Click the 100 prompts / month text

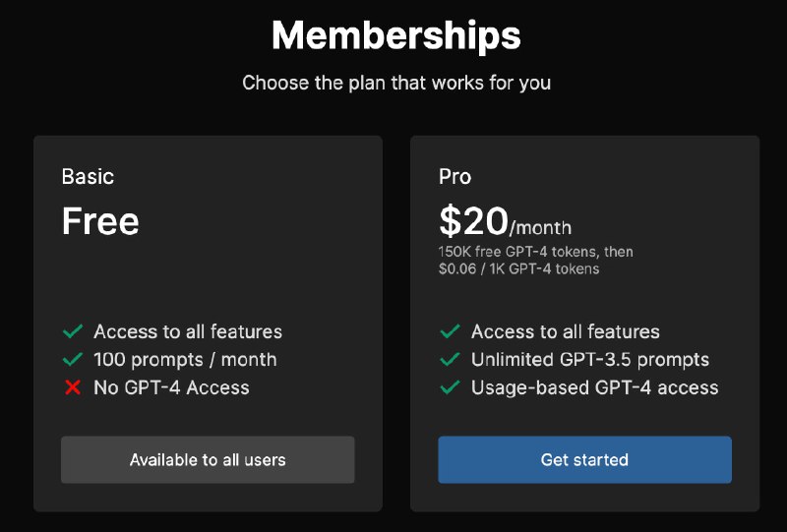click(185, 360)
